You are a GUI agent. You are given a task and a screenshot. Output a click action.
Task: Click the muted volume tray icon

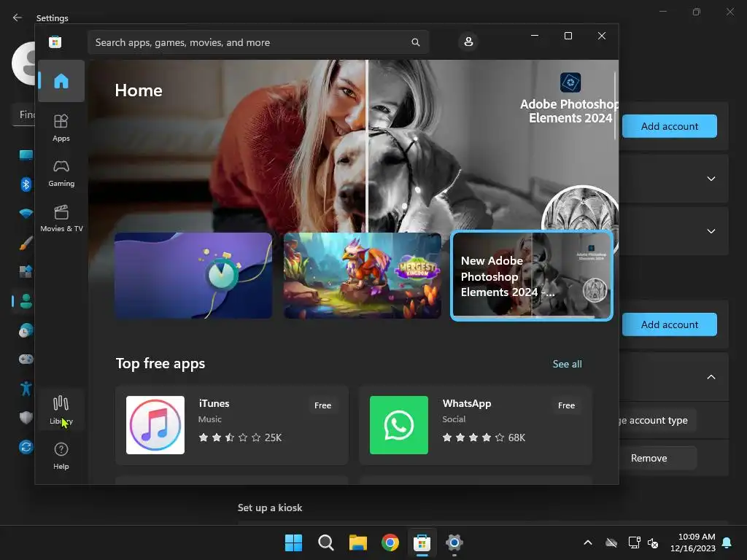[x=653, y=542]
